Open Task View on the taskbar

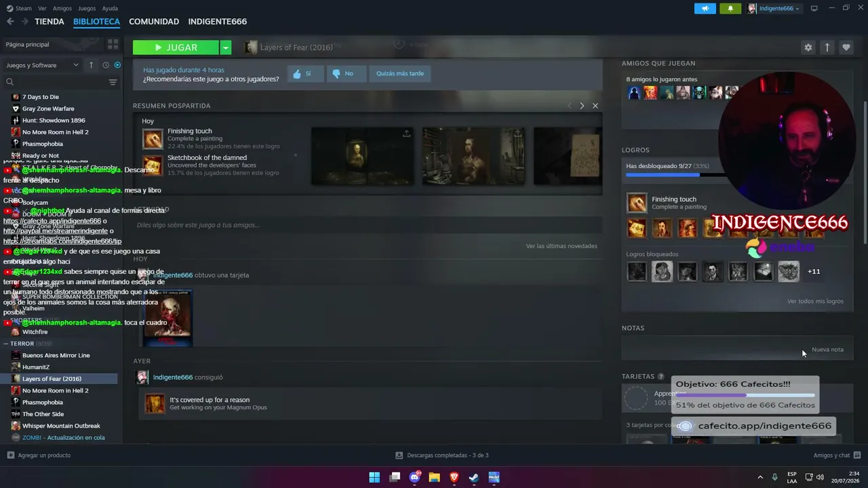[x=395, y=477]
